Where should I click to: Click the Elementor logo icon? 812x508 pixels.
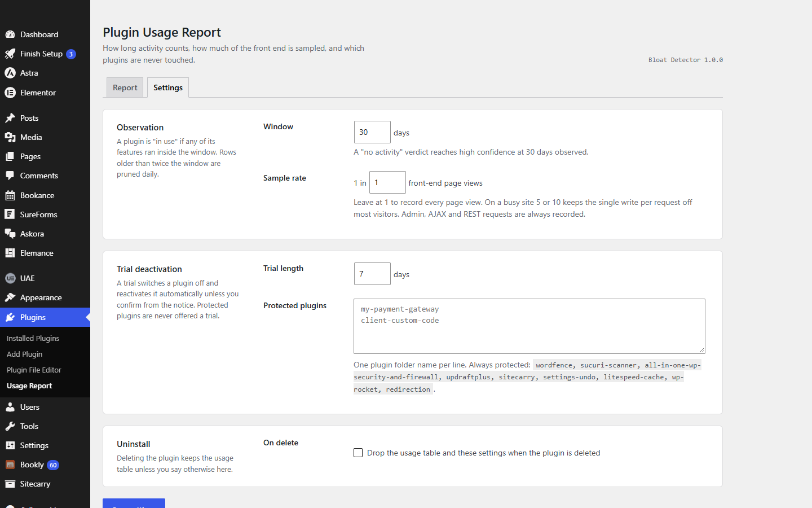click(x=10, y=93)
